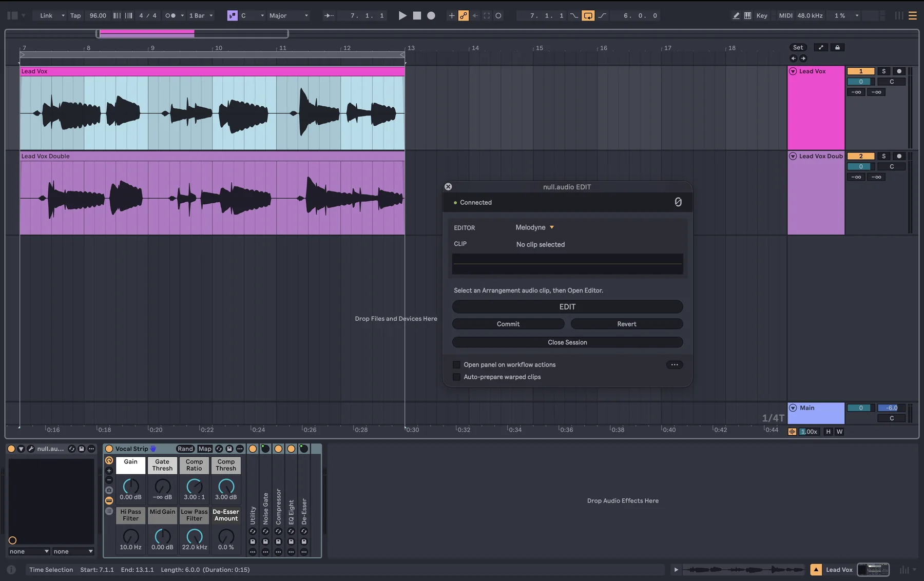Toggle the Automation Arm link icon
The width and height of the screenshot is (924, 581).
tap(464, 15)
